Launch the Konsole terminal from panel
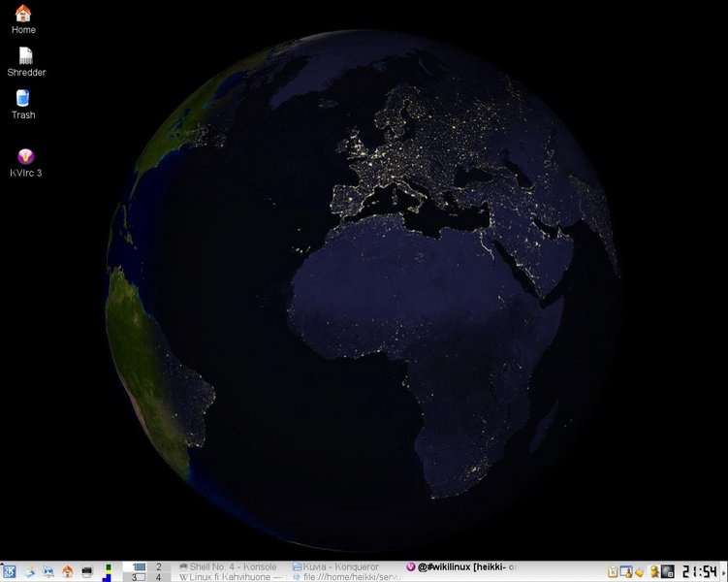 click(x=87, y=571)
